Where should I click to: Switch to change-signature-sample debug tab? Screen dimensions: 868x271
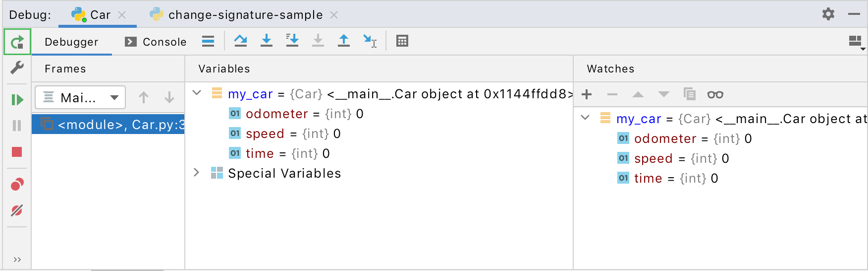point(245,15)
